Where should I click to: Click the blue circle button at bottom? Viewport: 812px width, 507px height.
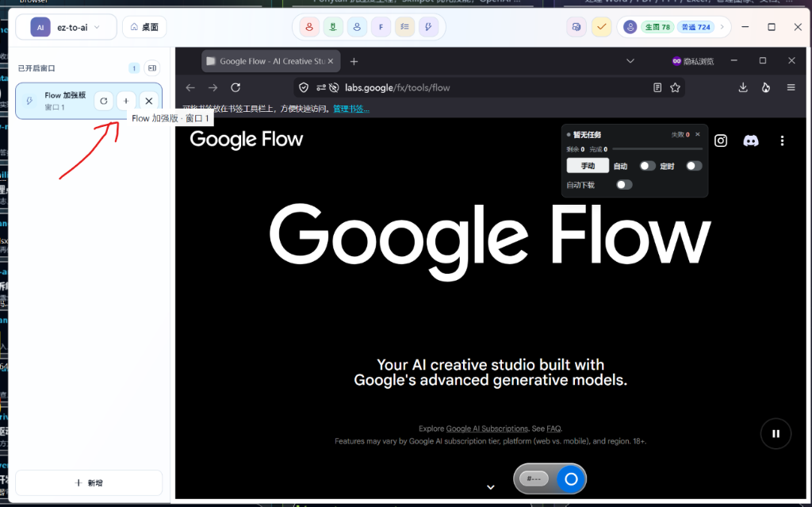click(571, 479)
